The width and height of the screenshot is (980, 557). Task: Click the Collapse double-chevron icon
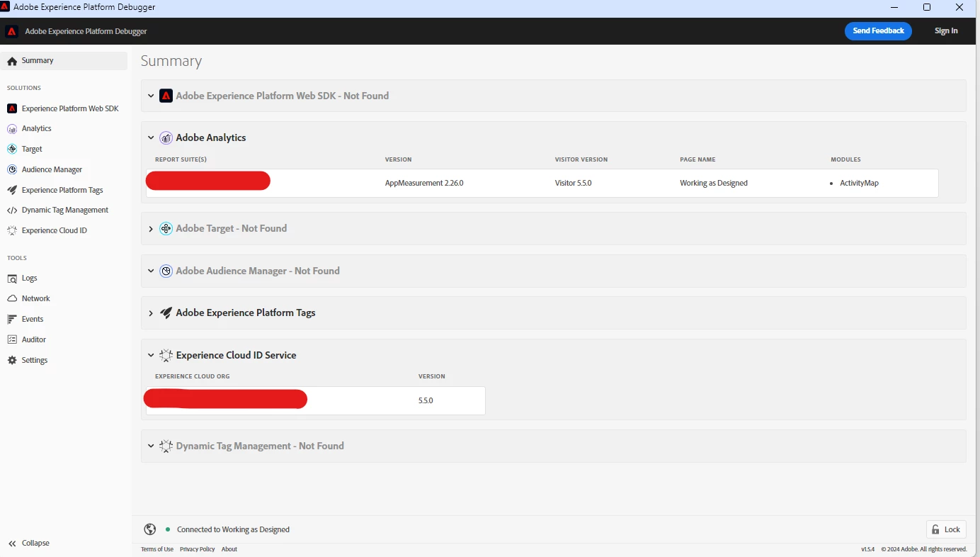(12, 544)
